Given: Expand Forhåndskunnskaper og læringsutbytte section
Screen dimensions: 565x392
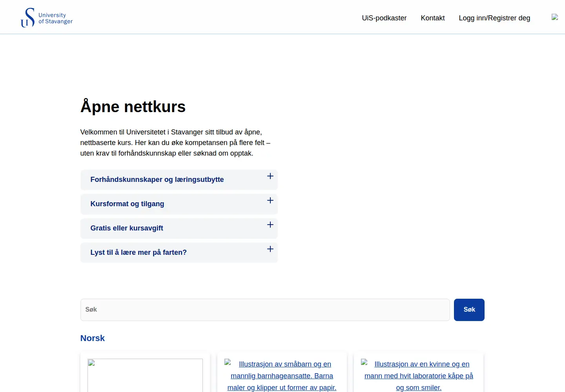Looking at the screenshot, I should pos(179,180).
